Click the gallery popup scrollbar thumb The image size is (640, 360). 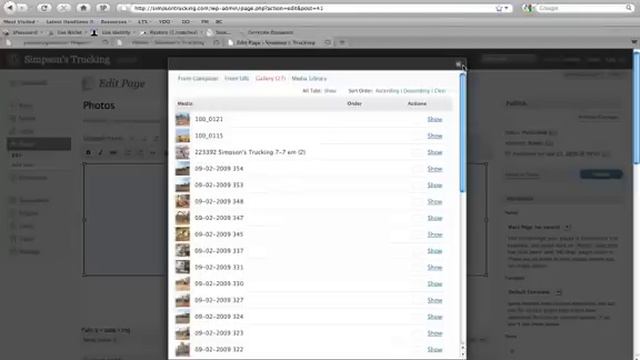[462, 133]
